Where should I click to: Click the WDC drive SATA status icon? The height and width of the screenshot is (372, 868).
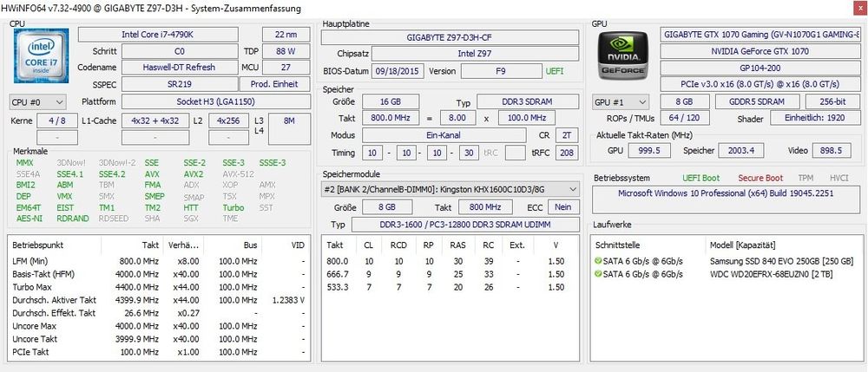(598, 274)
